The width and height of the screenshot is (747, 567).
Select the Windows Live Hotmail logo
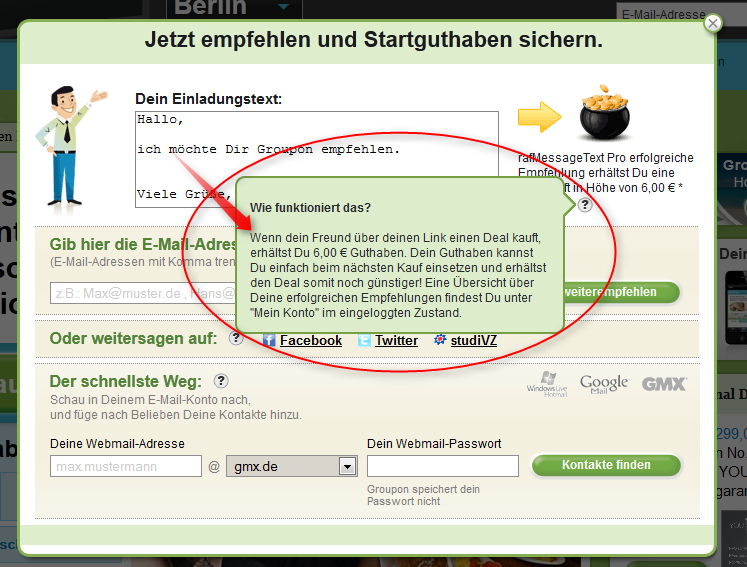547,384
